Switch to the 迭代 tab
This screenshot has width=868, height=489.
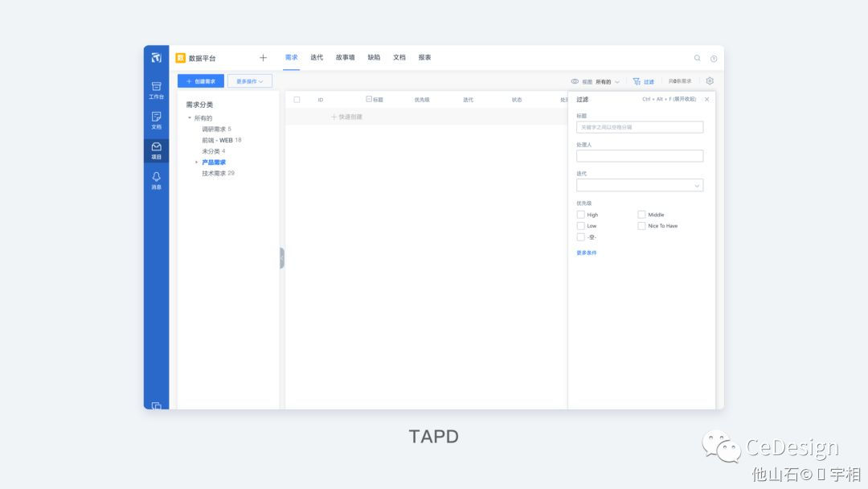317,58
